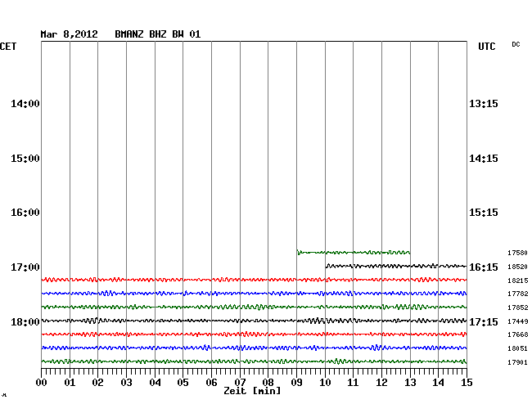This screenshot has width=532, height=404.
Task: Click minute tick label 08
Action: (268, 383)
